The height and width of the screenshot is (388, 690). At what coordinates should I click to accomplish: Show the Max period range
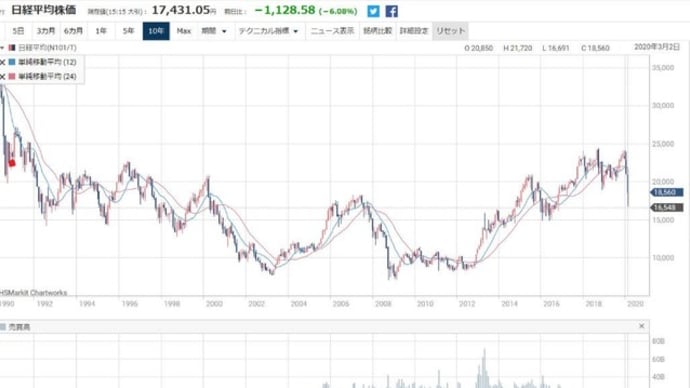tap(184, 31)
